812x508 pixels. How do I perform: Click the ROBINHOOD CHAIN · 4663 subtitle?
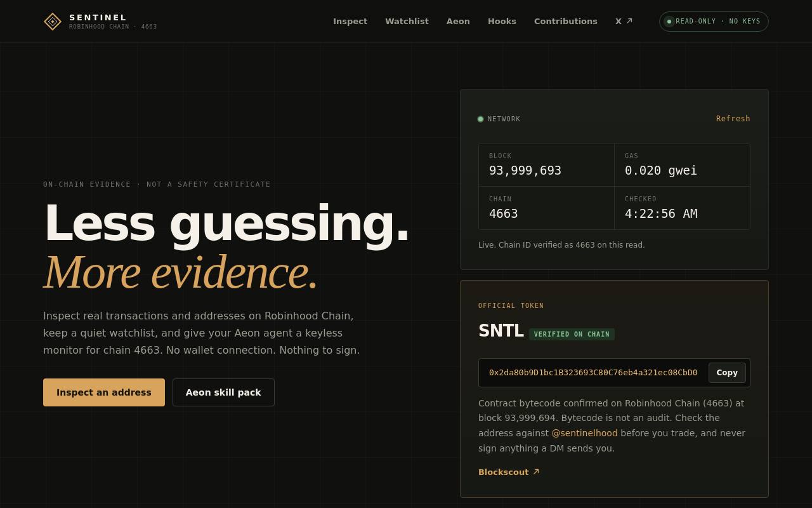point(113,27)
